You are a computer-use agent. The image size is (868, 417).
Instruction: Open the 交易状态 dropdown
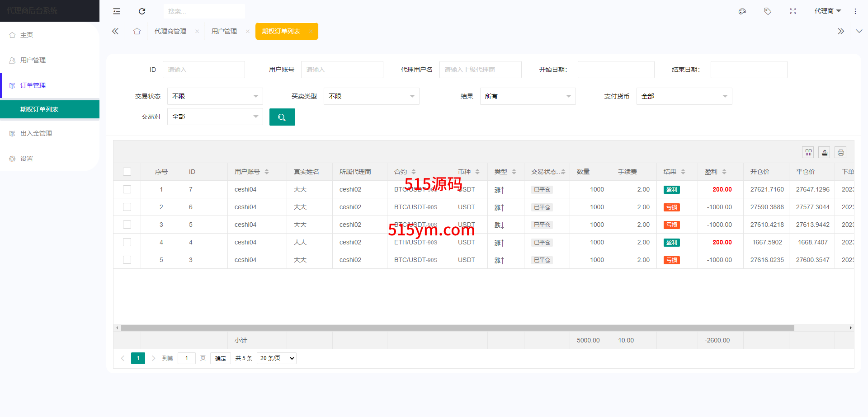pyautogui.click(x=215, y=96)
